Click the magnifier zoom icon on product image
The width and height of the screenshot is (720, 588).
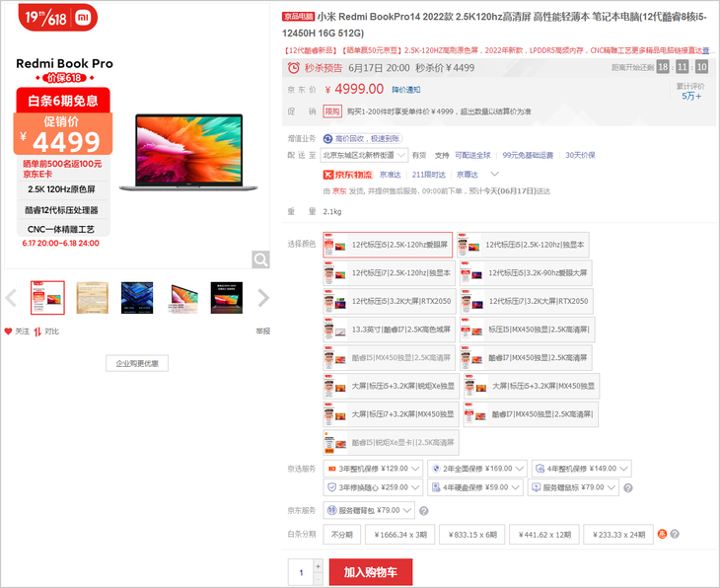[x=260, y=260]
